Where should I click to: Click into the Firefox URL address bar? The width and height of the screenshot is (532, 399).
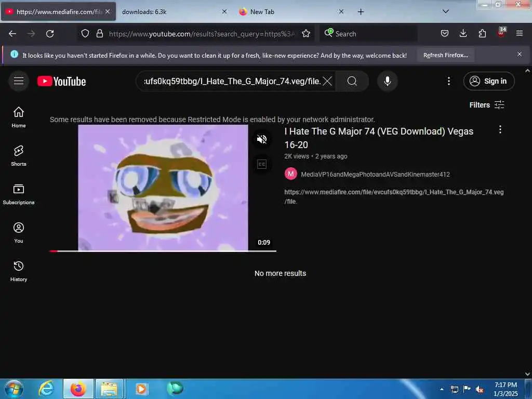point(202,34)
